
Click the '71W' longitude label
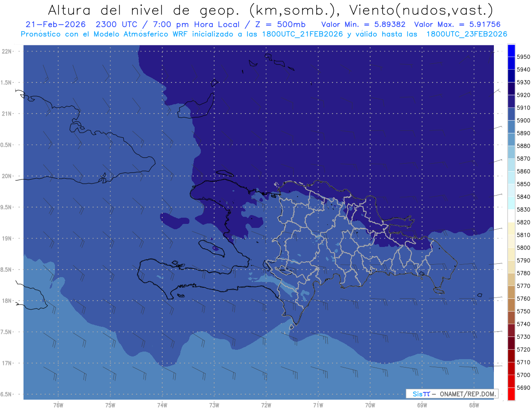(x=318, y=405)
